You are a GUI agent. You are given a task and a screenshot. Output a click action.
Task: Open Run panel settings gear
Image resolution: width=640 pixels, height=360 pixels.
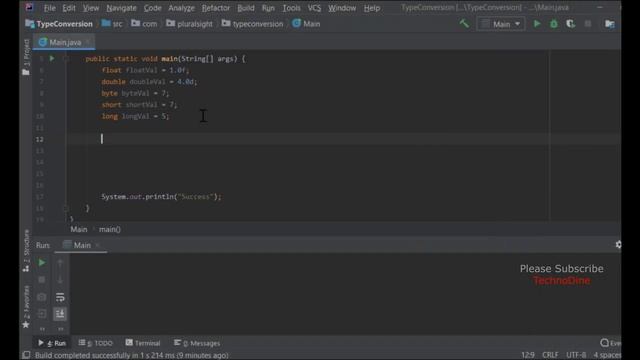[x=618, y=245]
